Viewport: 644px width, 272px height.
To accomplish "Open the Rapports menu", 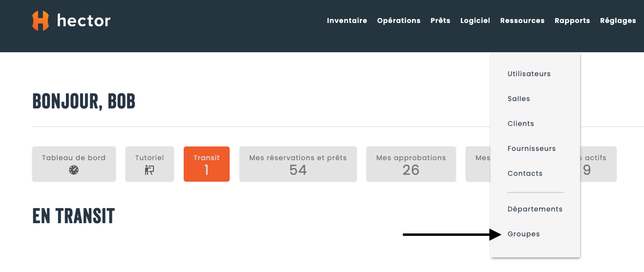I will (x=572, y=21).
